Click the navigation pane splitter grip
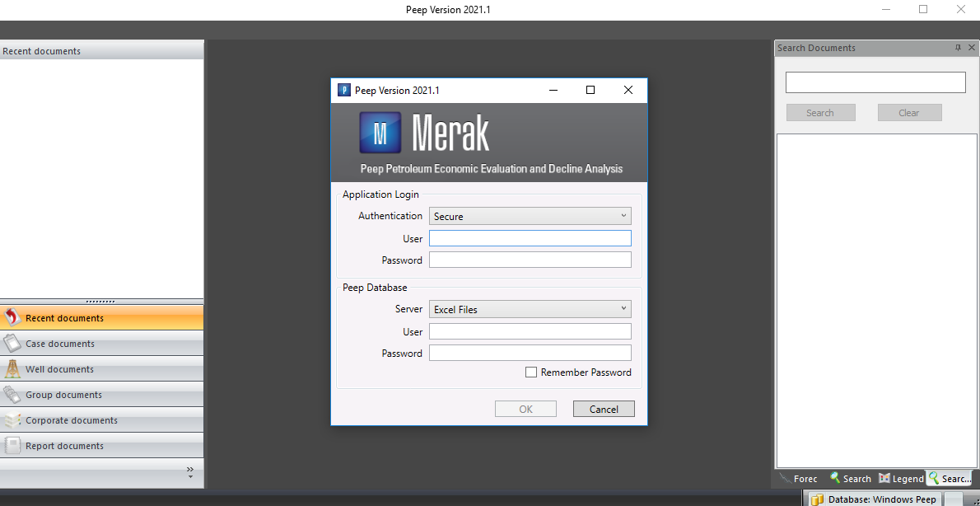 pyautogui.click(x=101, y=302)
